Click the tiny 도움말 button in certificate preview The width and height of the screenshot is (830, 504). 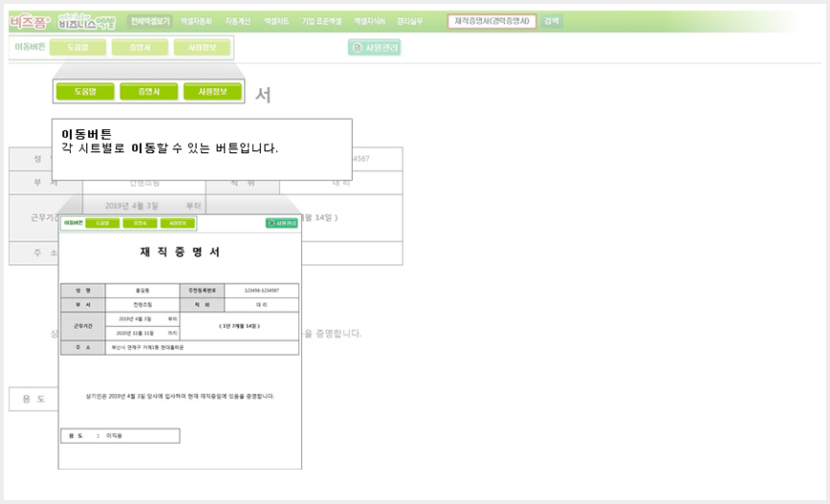coord(102,224)
